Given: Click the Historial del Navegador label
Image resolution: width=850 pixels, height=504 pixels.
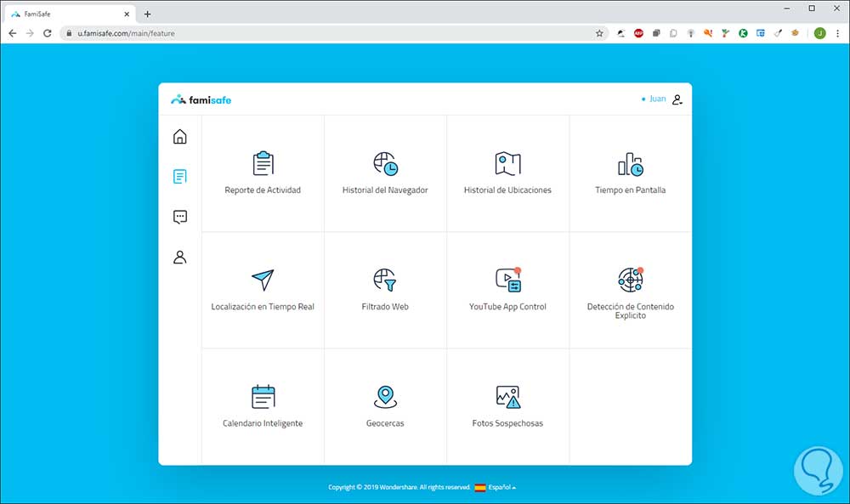Looking at the screenshot, I should 385,190.
